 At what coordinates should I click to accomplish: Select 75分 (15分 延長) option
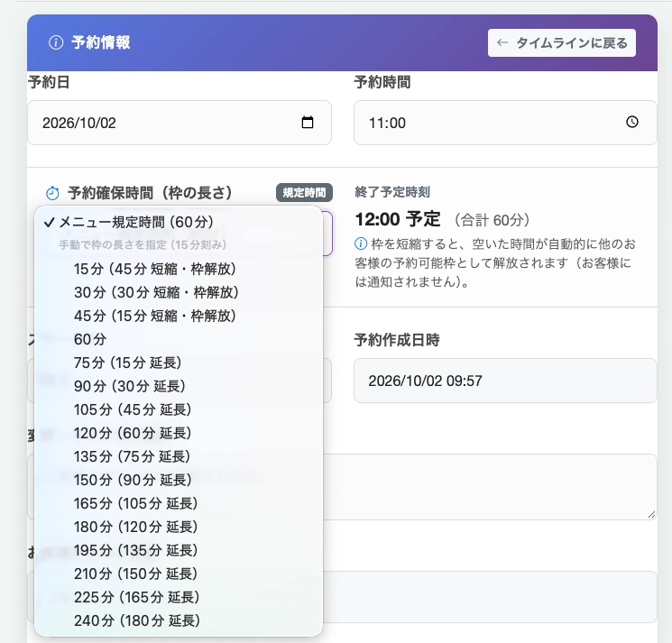coord(179,363)
